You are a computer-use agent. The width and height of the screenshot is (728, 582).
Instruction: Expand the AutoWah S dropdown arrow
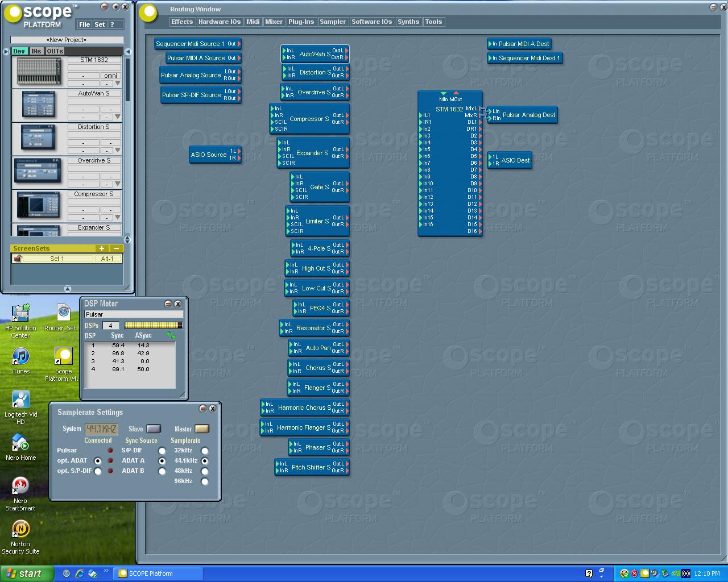point(118,117)
